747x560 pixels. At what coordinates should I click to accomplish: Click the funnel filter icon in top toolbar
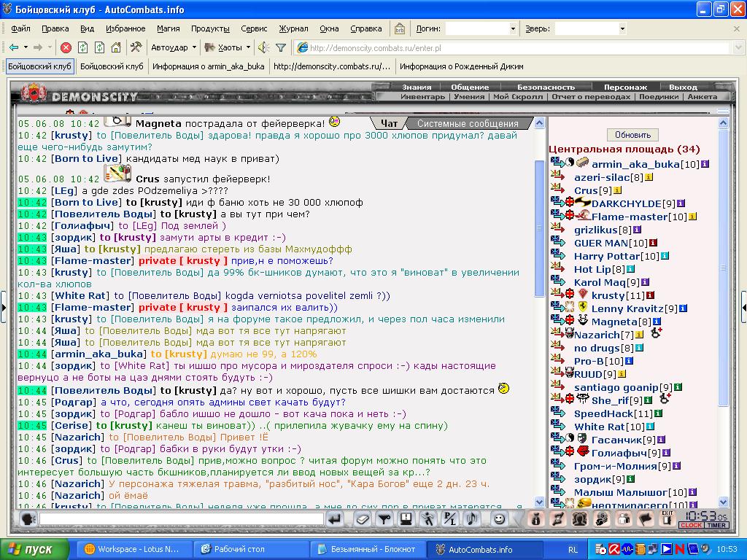(x=281, y=47)
